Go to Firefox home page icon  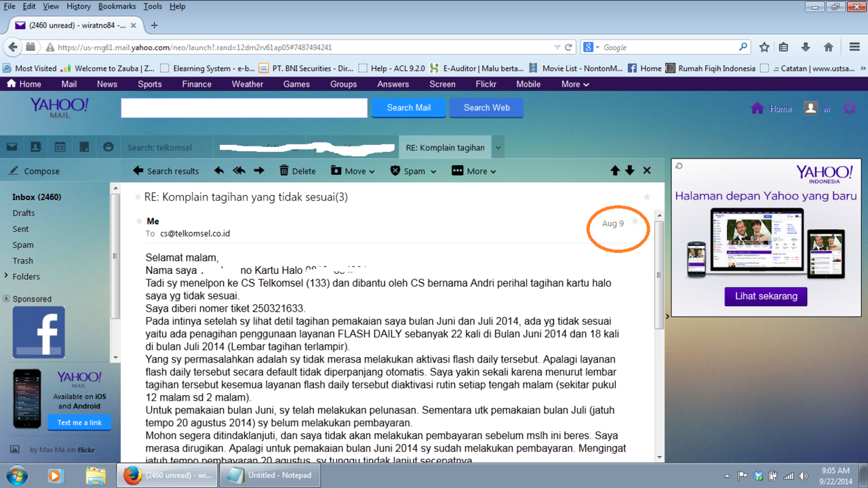click(828, 47)
